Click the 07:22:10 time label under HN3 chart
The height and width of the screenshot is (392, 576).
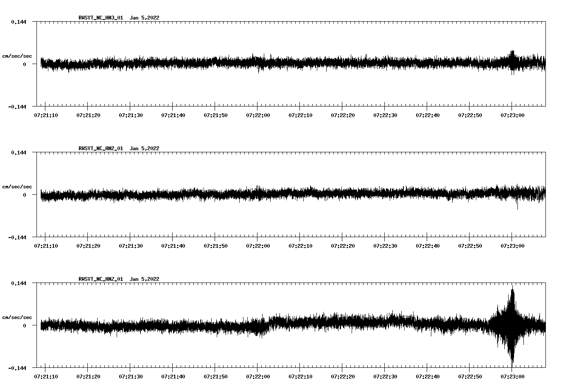coord(300,115)
